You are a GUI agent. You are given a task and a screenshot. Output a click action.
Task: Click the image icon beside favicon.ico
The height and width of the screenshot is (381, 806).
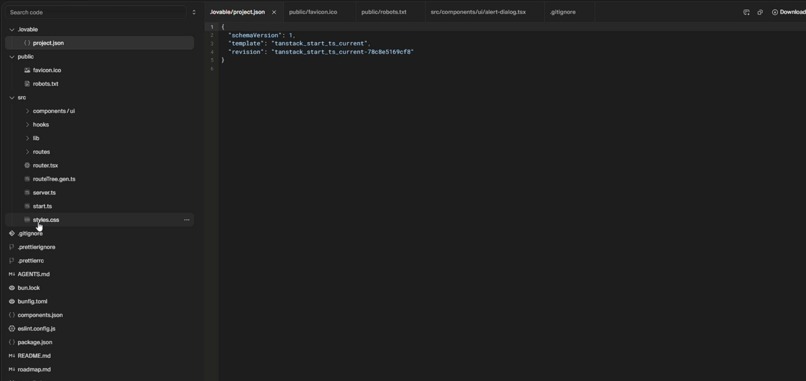(x=27, y=70)
